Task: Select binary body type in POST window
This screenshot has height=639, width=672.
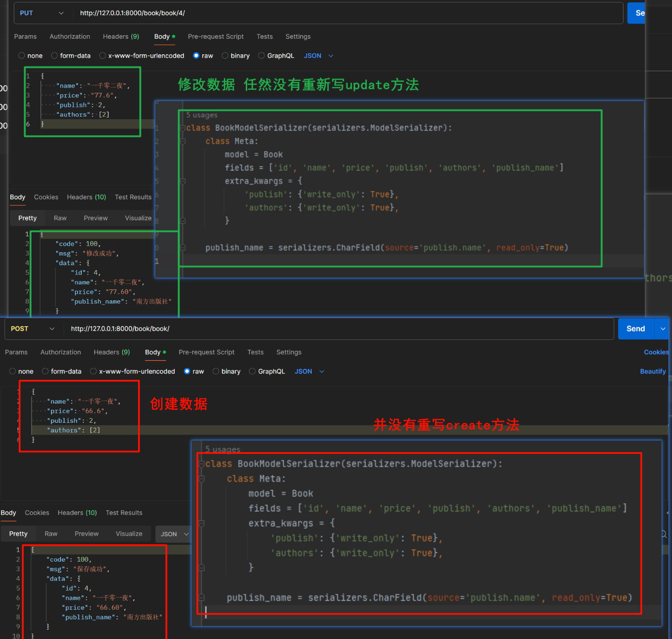Action: (227, 372)
